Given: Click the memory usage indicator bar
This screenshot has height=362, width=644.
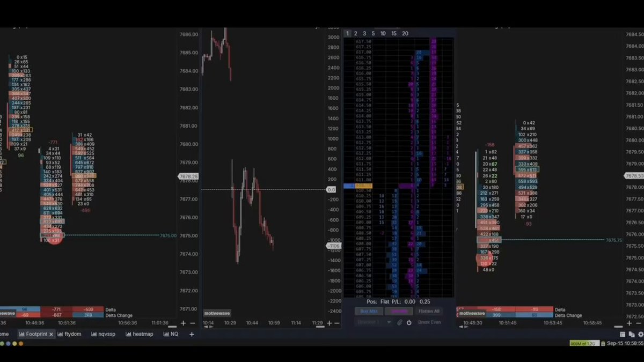Looking at the screenshot, I should 584,343.
